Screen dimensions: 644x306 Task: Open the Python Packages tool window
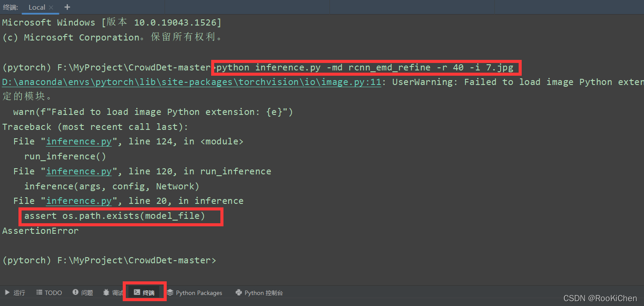tap(194, 293)
